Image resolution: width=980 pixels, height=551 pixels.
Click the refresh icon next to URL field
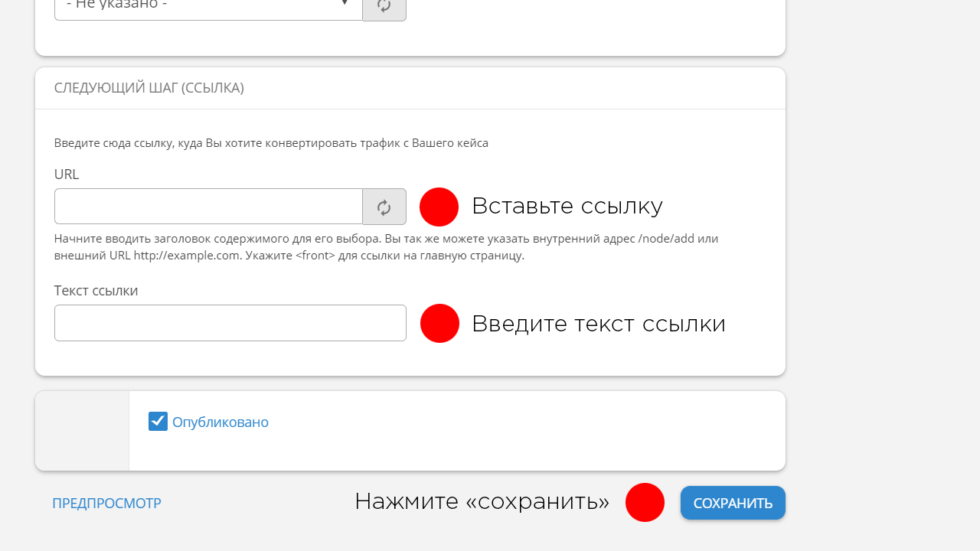[x=384, y=207]
